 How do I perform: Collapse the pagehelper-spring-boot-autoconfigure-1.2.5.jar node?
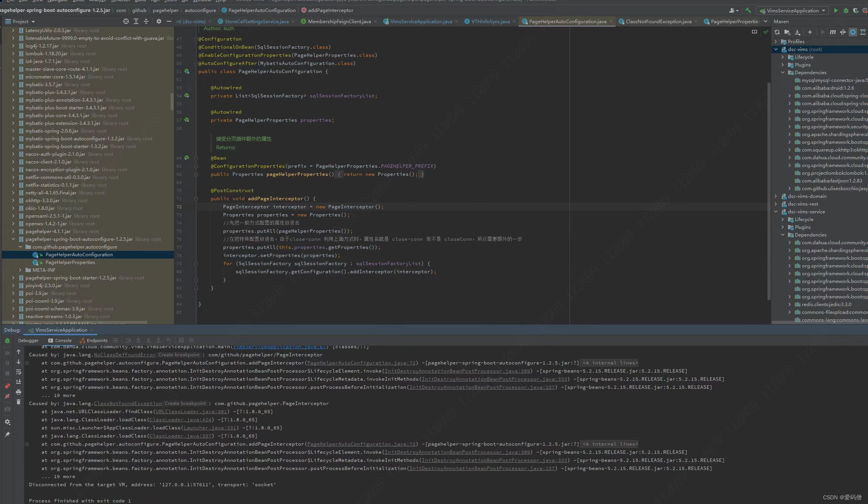tap(13, 239)
